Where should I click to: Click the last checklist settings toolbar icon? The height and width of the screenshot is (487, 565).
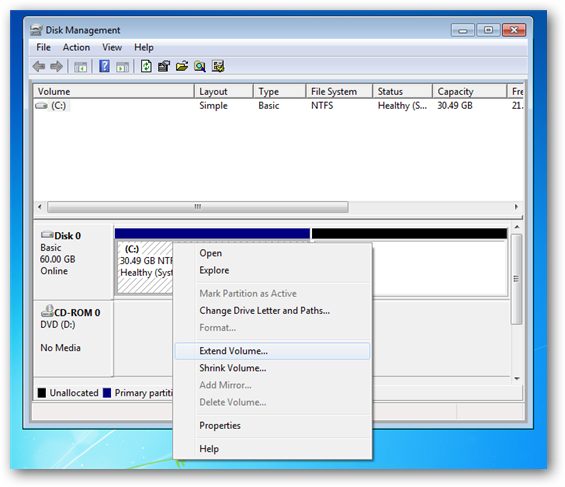(x=218, y=66)
